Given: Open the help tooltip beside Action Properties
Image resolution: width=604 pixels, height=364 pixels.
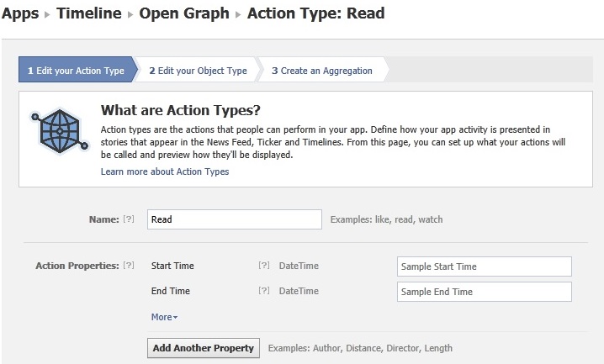Looking at the screenshot, I should (x=129, y=266).
